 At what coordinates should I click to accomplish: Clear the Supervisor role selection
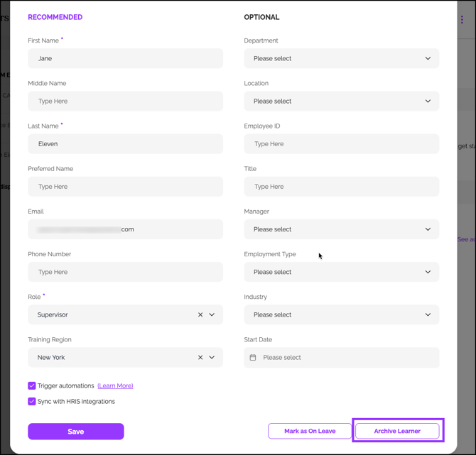click(x=200, y=314)
